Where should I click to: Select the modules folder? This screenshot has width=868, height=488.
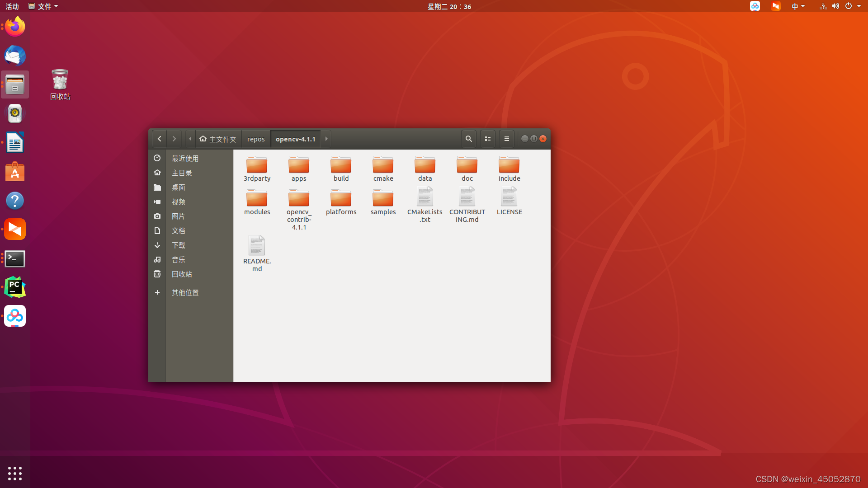coord(257,202)
